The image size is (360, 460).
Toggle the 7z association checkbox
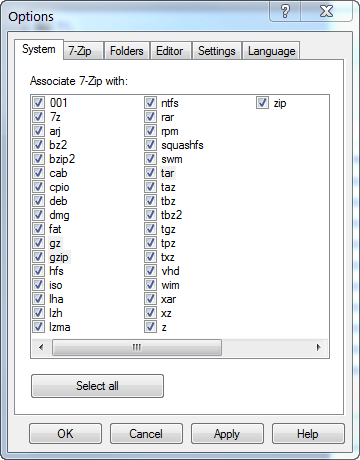tap(38, 117)
